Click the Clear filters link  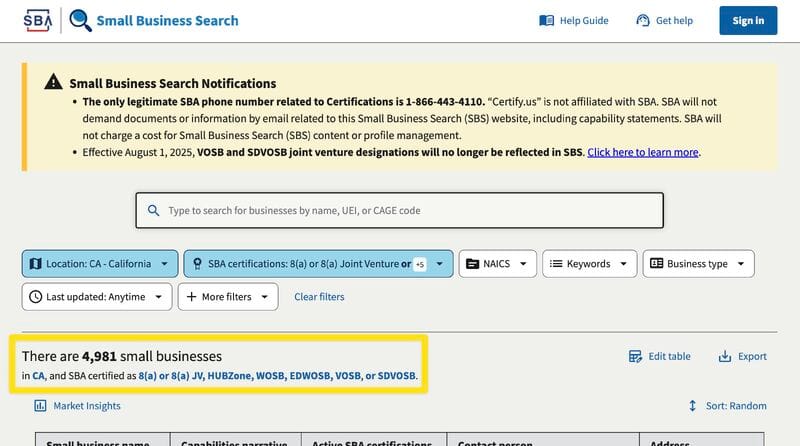[x=319, y=297]
